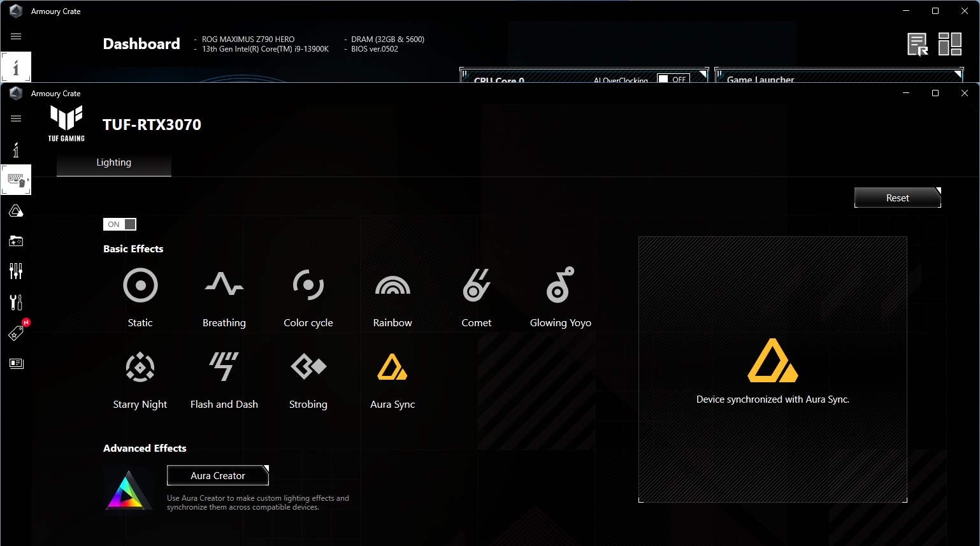Open the Game Library icon in sidebar
The width and height of the screenshot is (980, 546).
pos(16,241)
